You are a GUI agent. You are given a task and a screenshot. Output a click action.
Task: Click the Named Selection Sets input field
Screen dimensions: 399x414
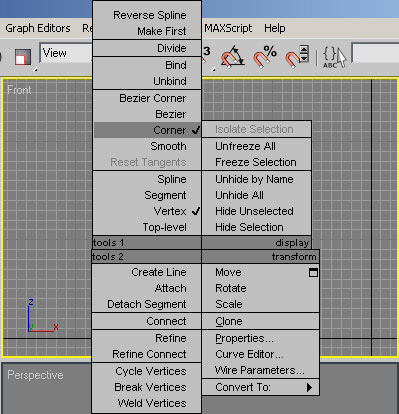click(x=375, y=53)
